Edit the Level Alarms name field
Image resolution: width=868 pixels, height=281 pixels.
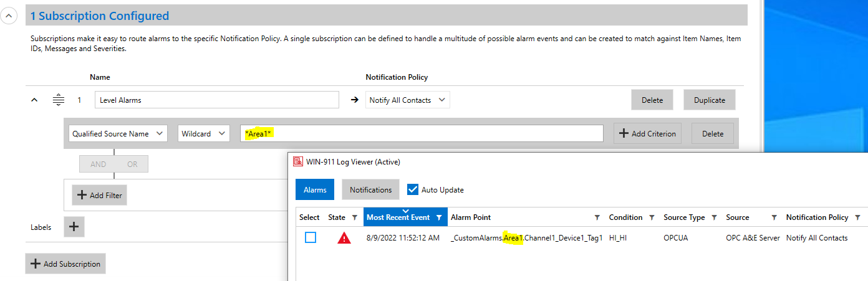click(217, 100)
